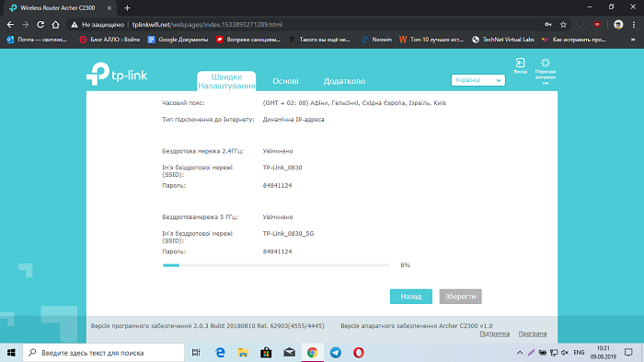Screen dimensions: 644x362
Task: Click the 8% save progress bar
Action: [276, 265]
